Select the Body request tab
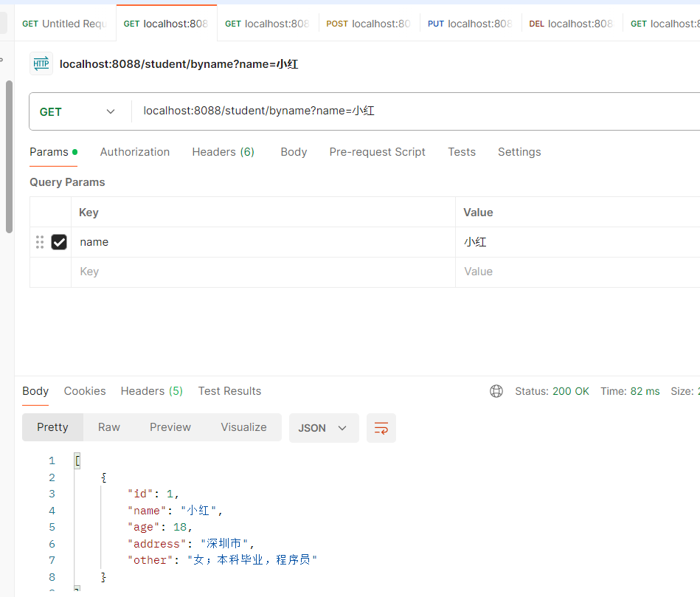The height and width of the screenshot is (597, 700). pos(294,152)
